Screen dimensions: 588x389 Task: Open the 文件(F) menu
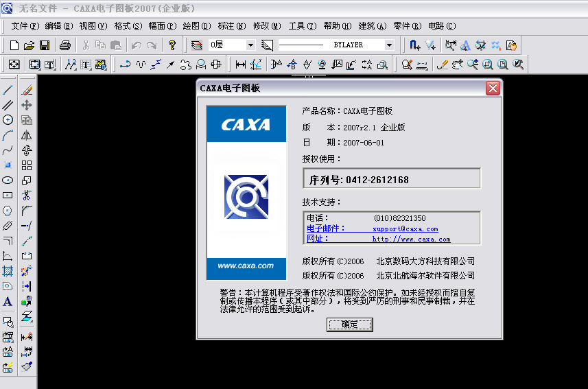25,26
